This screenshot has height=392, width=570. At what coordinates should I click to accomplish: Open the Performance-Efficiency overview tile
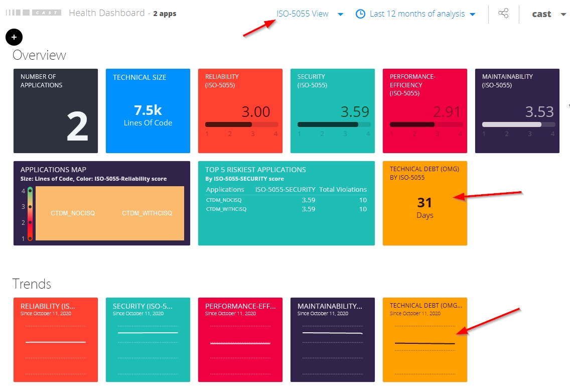pos(425,111)
